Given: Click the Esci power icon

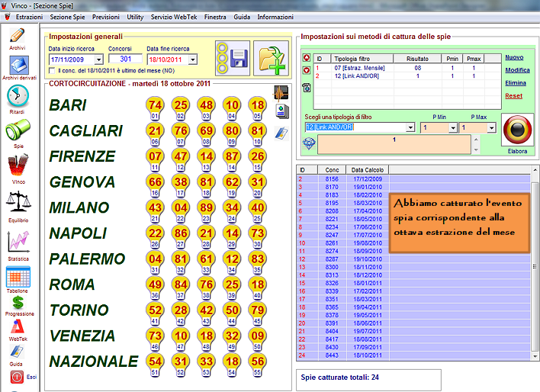Looking at the screenshot, I should coord(17,377).
